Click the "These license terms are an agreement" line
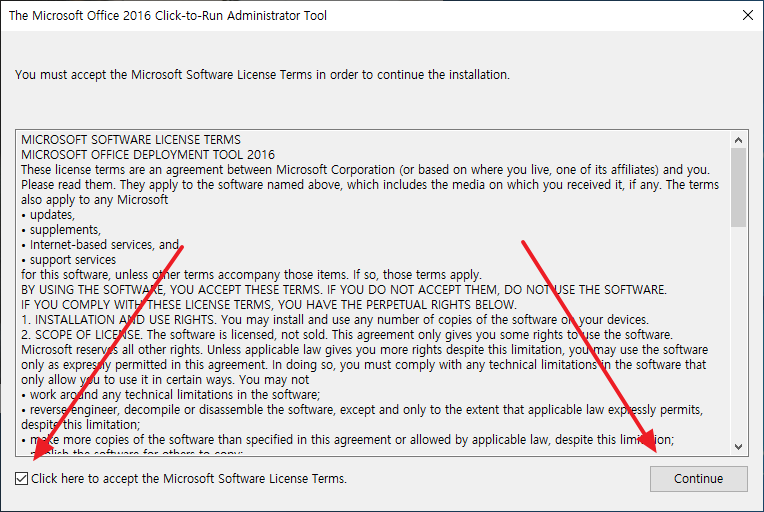764x512 pixels. [365, 170]
